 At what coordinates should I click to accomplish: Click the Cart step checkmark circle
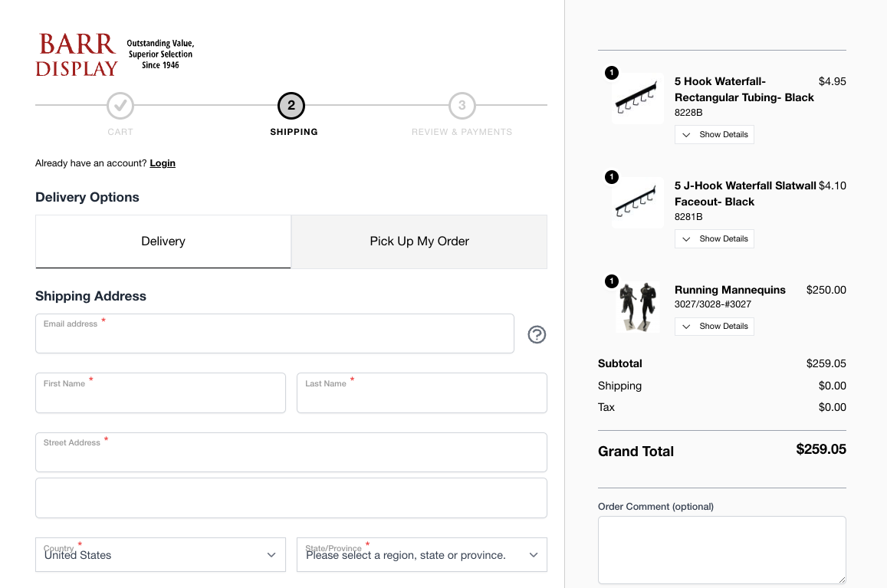120,106
